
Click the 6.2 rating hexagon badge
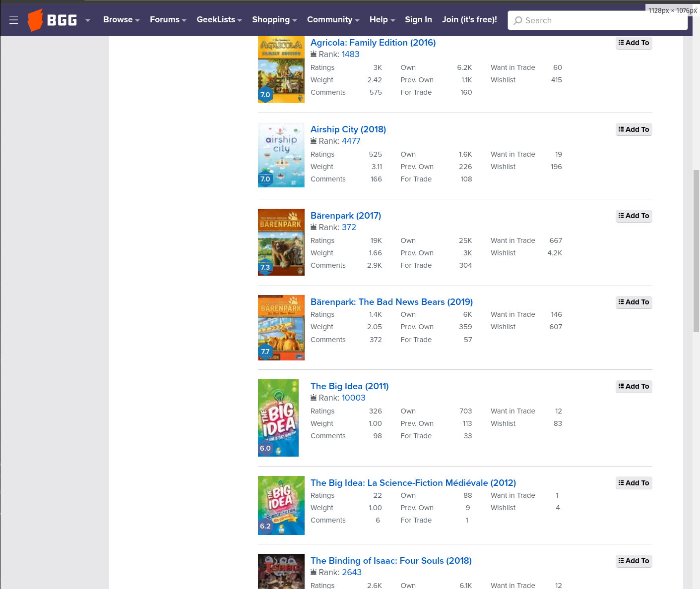[x=265, y=526]
